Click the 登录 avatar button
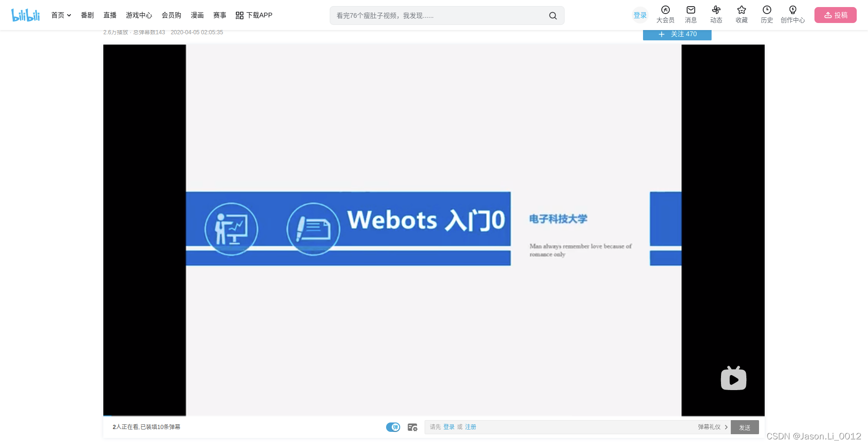 pyautogui.click(x=640, y=15)
